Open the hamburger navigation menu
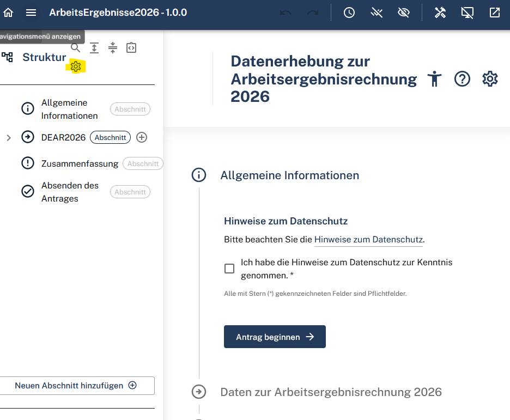 tap(31, 13)
